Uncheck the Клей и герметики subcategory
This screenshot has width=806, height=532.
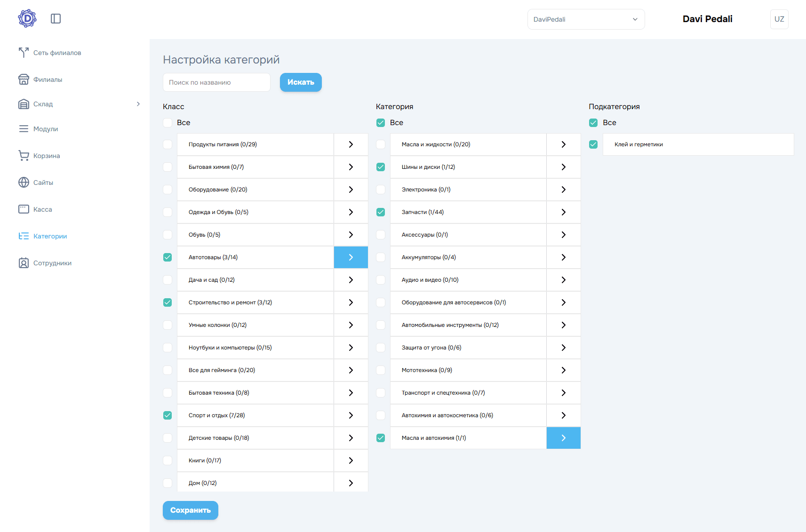[593, 144]
